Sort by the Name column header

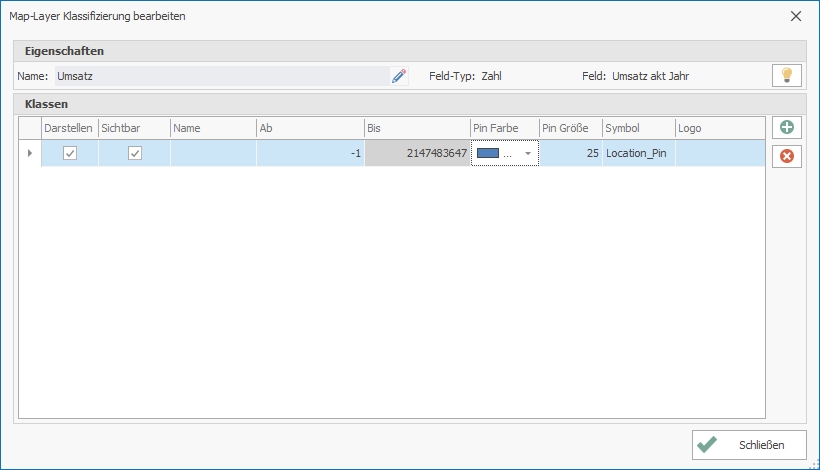(212, 128)
